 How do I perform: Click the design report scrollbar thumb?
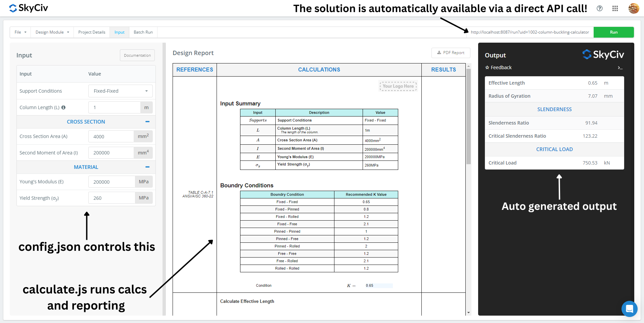(x=468, y=116)
